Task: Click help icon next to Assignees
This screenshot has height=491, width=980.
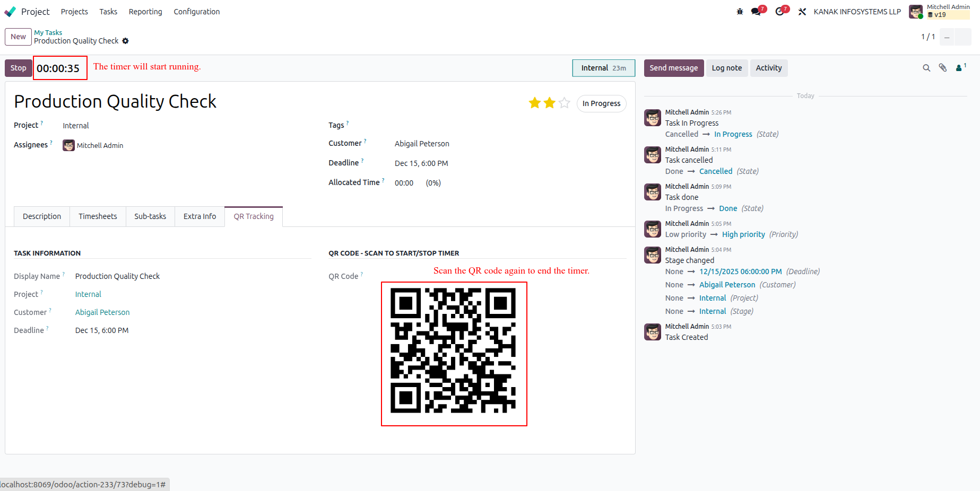Action: (x=51, y=143)
